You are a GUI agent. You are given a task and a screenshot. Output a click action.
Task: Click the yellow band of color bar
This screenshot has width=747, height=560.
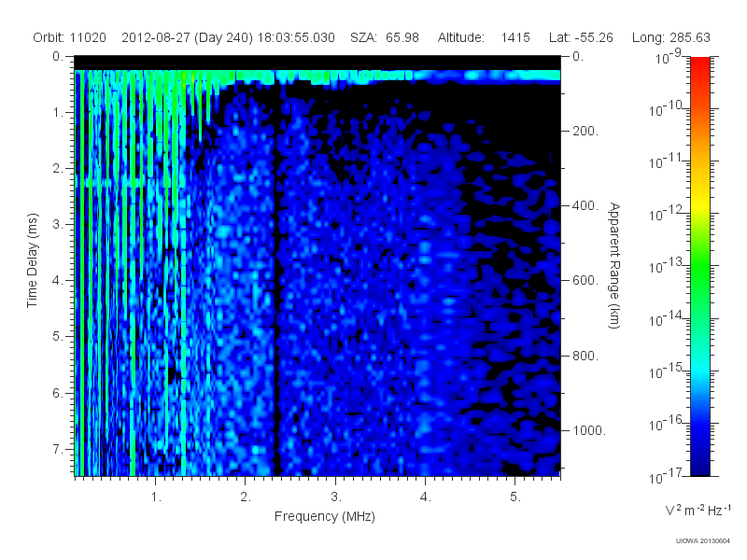(700, 204)
